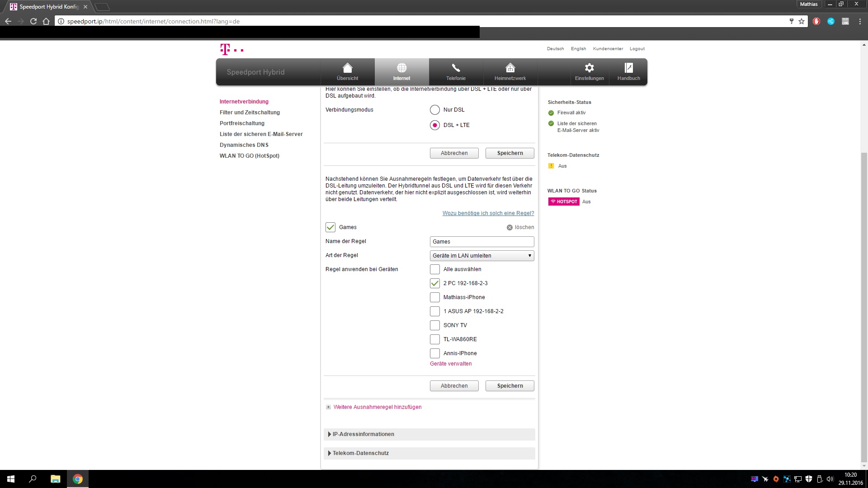
Task: Open Filter und Zeitschaltung
Action: (250, 113)
